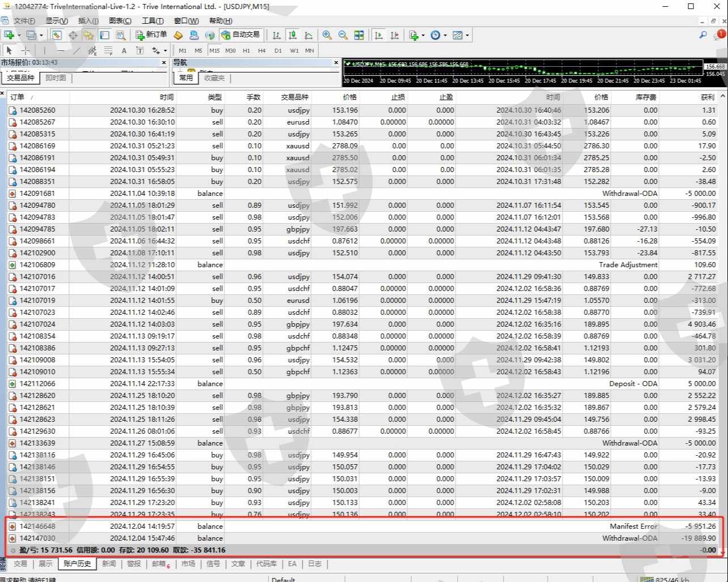Switch to the 邮箱 Mailbox tab
The image size is (728, 582).
pos(159,564)
